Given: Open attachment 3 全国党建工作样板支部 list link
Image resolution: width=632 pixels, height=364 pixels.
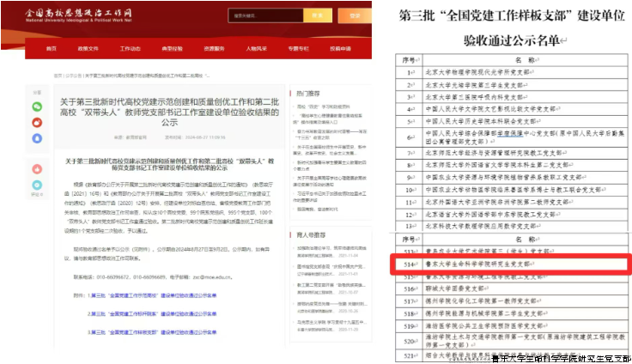Looking at the screenshot, I should click(154, 332).
